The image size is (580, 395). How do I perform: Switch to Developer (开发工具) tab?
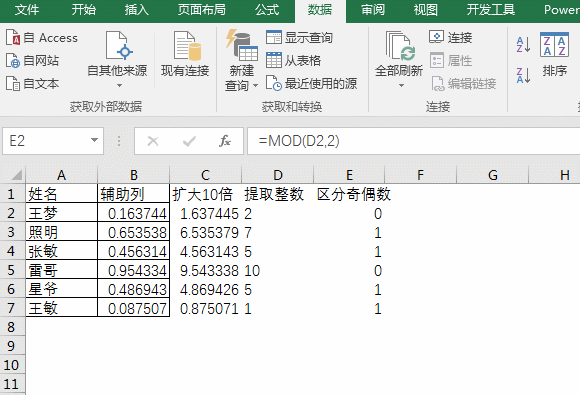[x=490, y=10]
